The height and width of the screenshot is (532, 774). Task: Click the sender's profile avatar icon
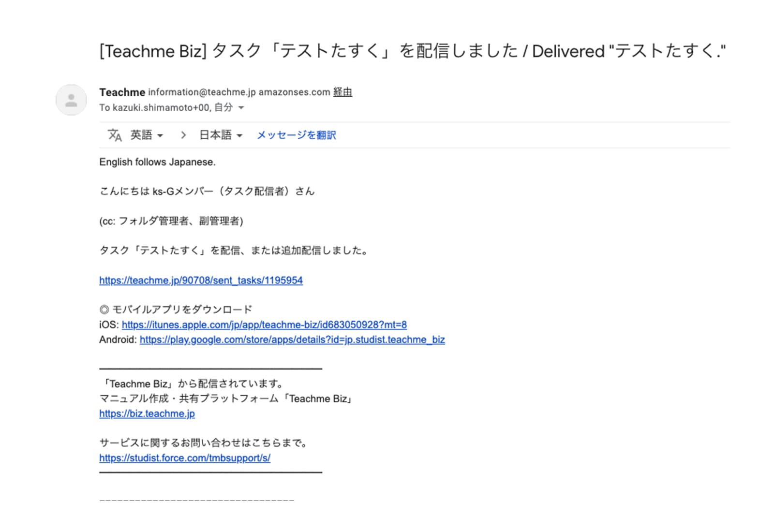pyautogui.click(x=71, y=100)
